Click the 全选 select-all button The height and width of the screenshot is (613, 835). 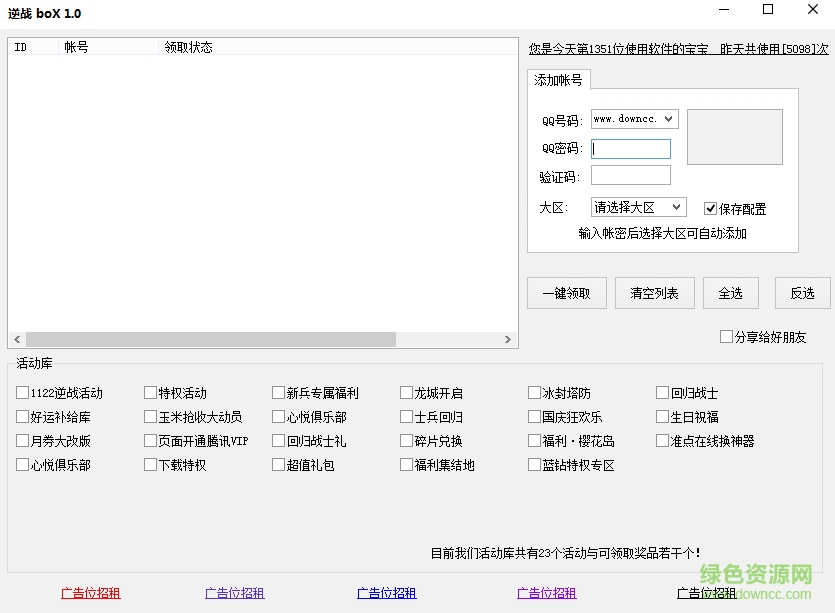[x=731, y=292]
